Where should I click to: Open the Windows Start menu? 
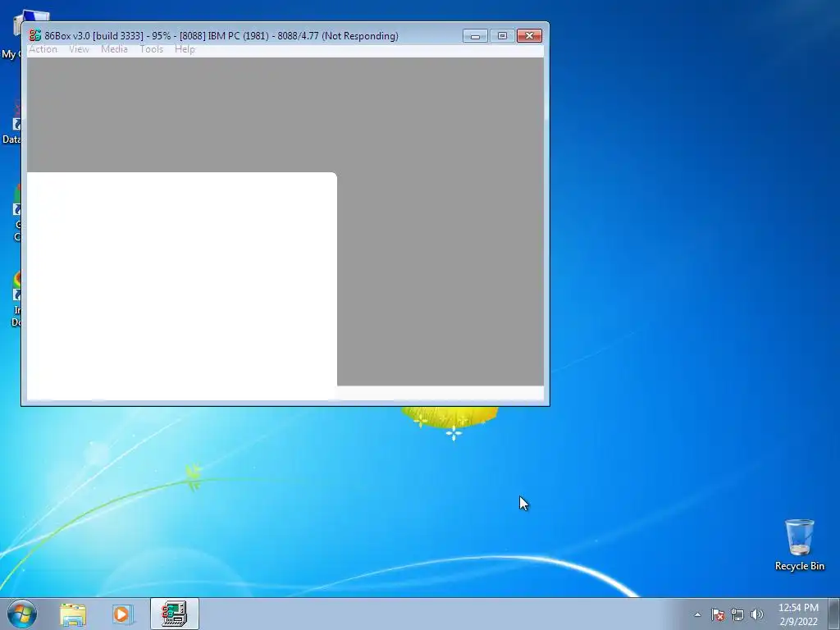(x=22, y=614)
